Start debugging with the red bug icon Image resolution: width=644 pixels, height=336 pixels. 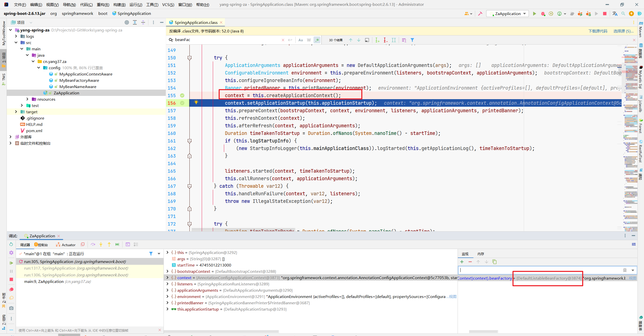(x=543, y=14)
